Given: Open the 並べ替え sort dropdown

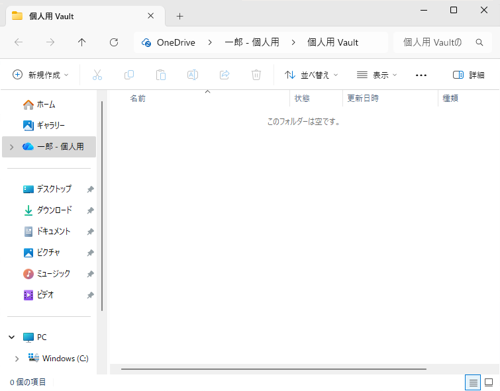Looking at the screenshot, I should coord(311,75).
